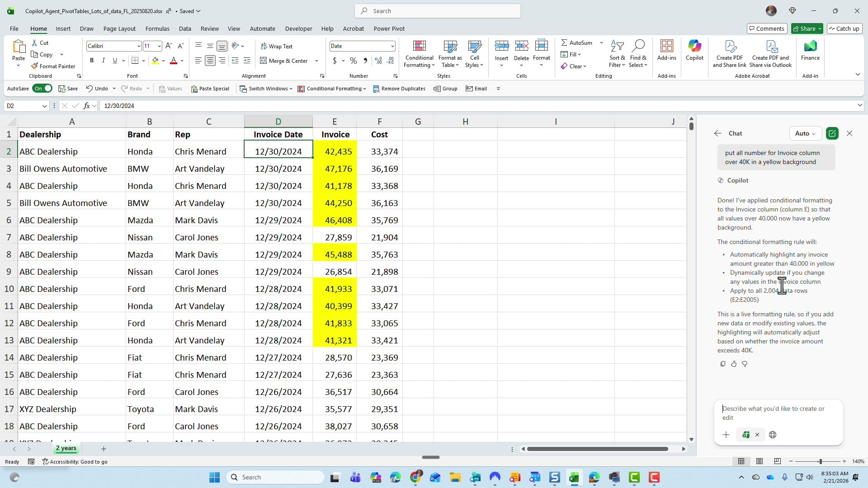Select the Format Painter tool
Viewport: 868px width, 488px height.
click(53, 66)
